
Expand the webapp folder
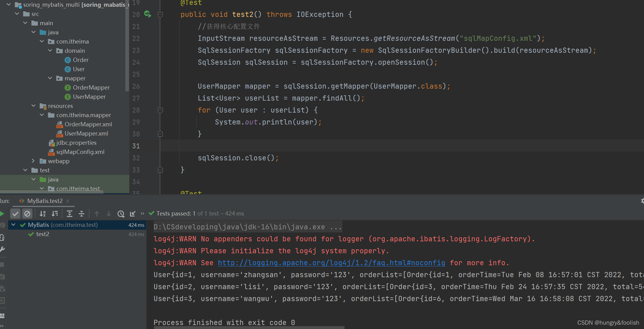click(x=34, y=161)
